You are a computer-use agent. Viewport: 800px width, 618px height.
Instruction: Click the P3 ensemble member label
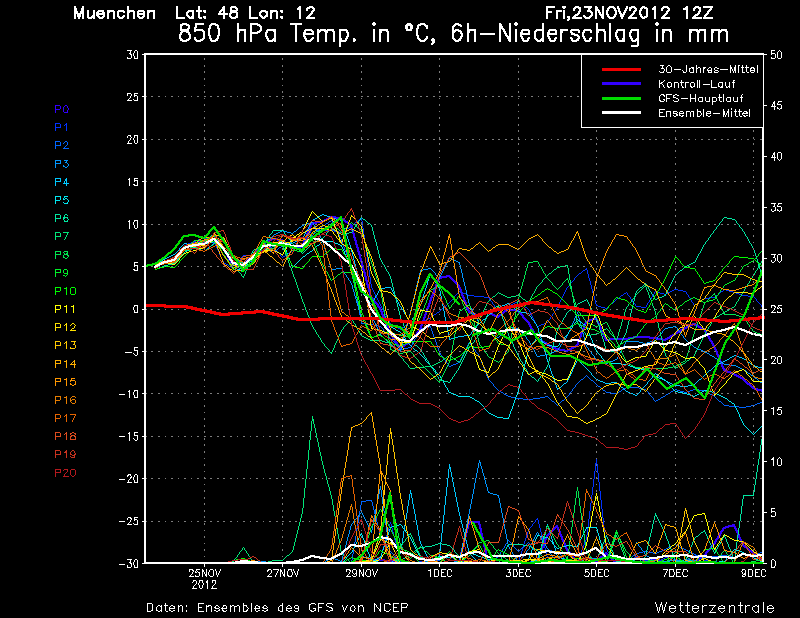[62, 164]
